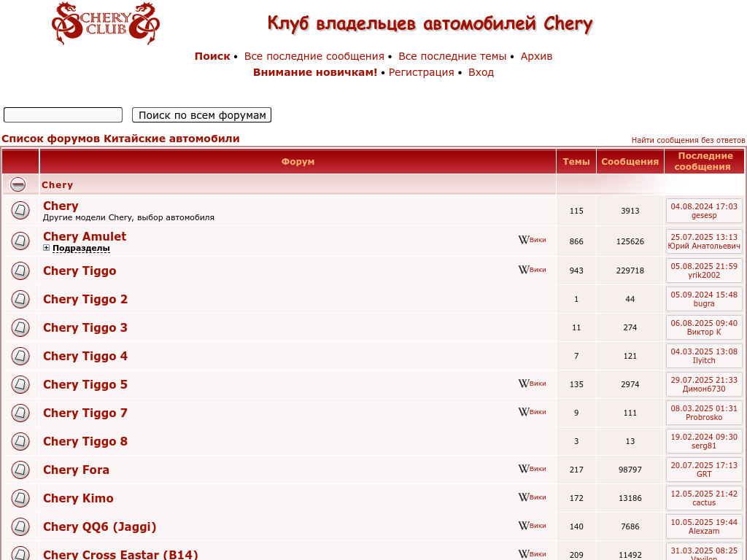Image resolution: width=747 pixels, height=560 pixels.
Task: Click Найти сообщения без ответов link
Action: coord(688,140)
